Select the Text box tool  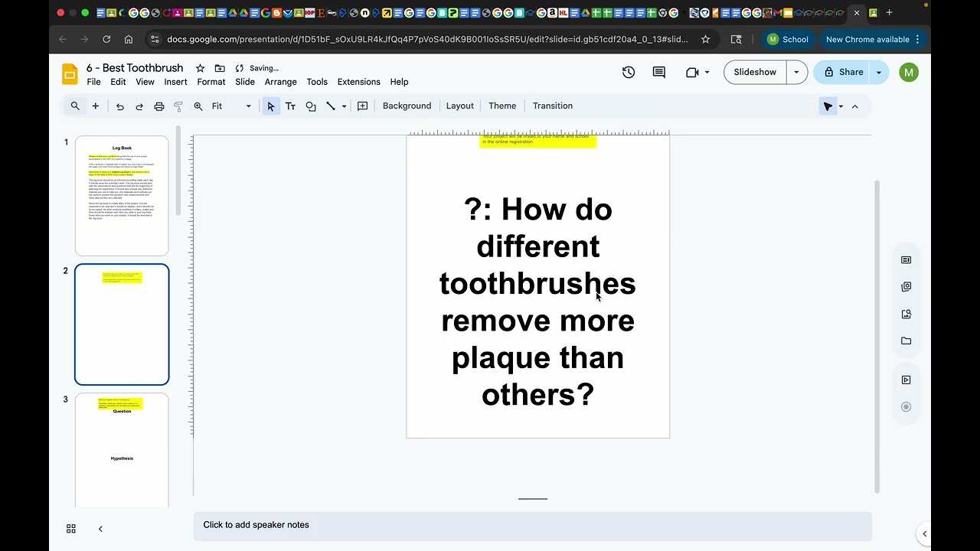290,106
